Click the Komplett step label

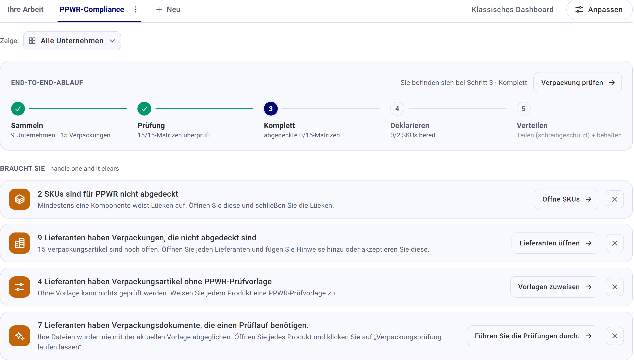(279, 125)
